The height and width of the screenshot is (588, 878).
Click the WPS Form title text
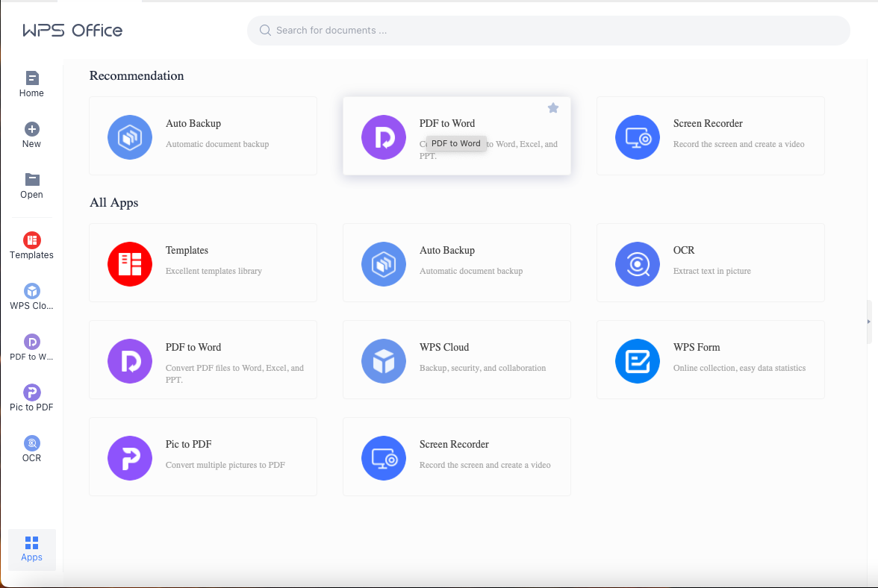697,348
